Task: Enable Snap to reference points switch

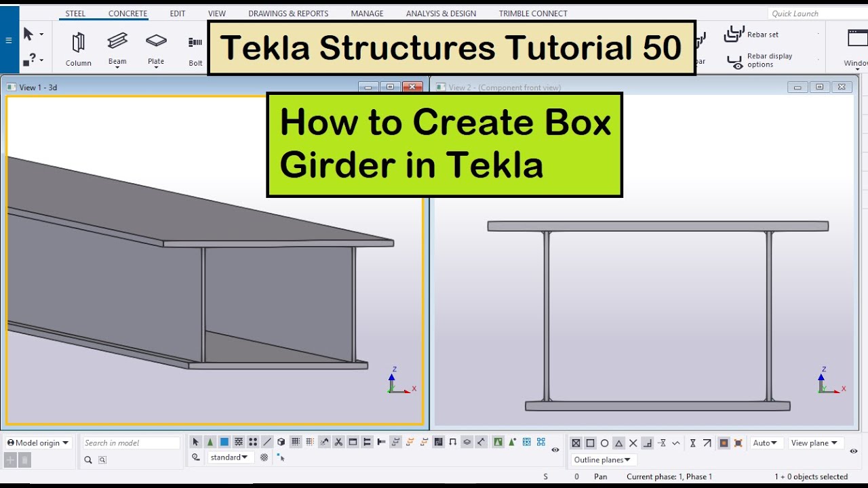Action: pos(576,443)
